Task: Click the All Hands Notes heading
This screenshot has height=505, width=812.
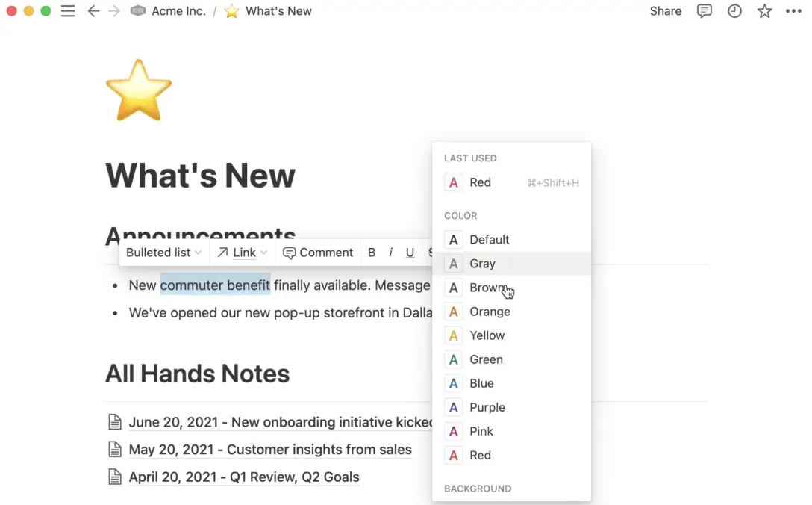Action: click(197, 374)
